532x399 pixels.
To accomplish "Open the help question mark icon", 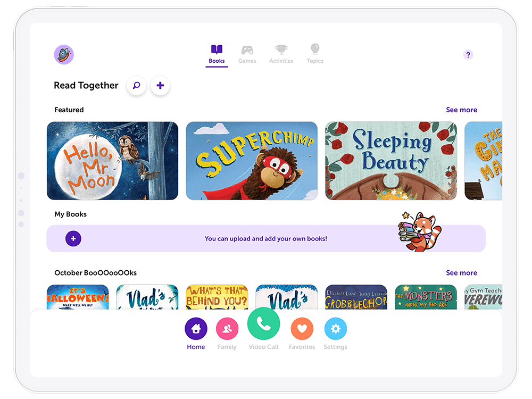I will pyautogui.click(x=468, y=54).
